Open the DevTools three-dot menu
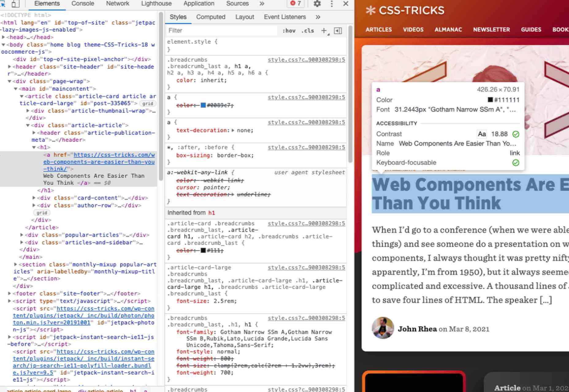The image size is (569, 392). click(331, 4)
